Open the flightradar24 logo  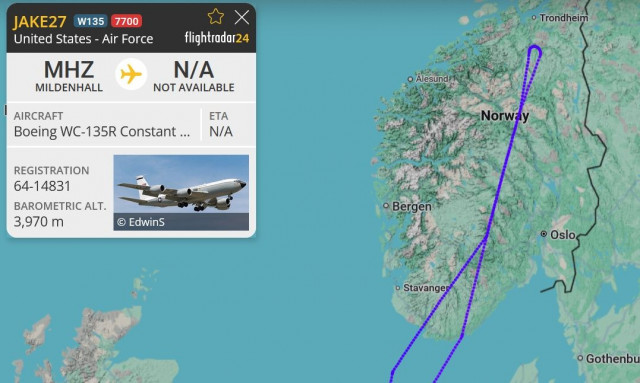pyautogui.click(x=217, y=38)
